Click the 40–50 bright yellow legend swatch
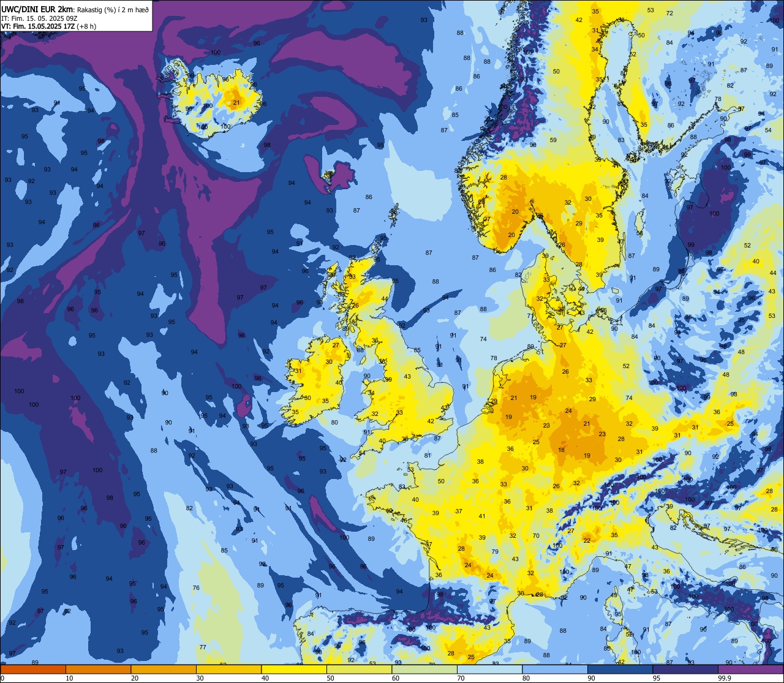 [294, 669]
